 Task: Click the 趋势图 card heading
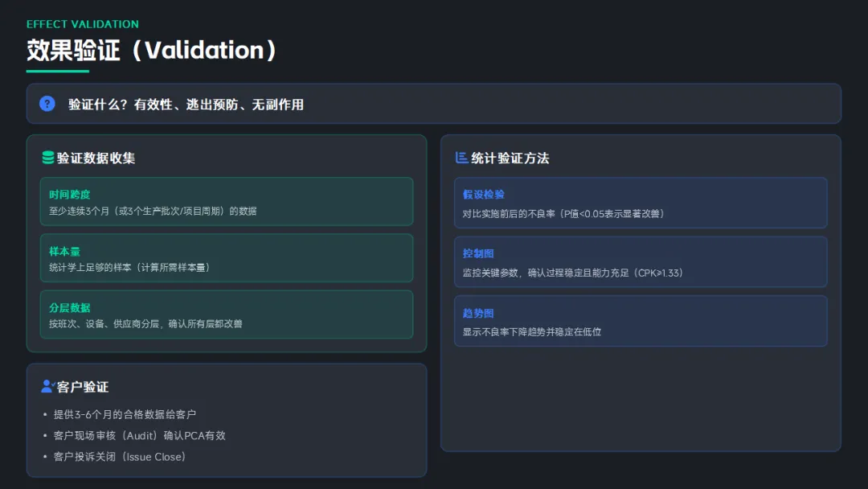pos(478,313)
